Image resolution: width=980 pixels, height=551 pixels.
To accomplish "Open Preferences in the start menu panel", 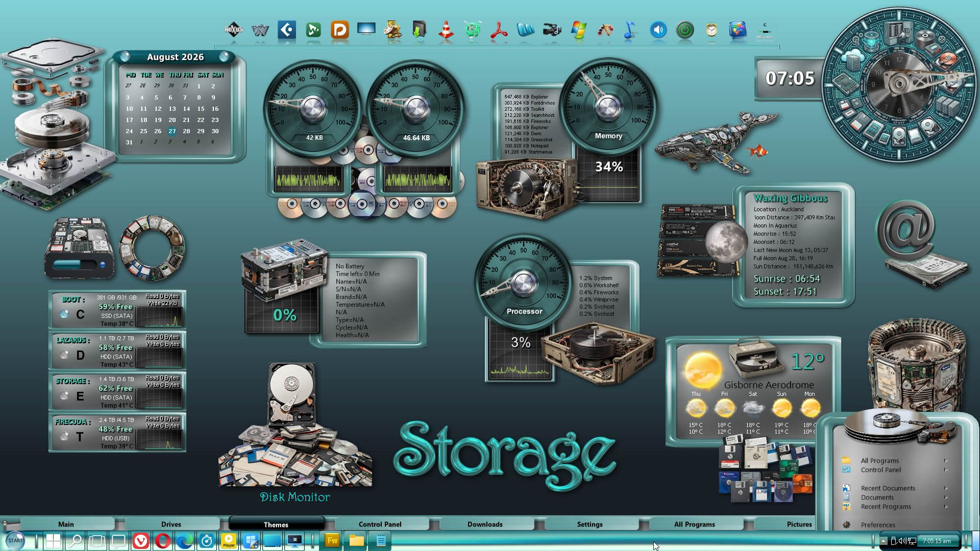I will tap(878, 524).
